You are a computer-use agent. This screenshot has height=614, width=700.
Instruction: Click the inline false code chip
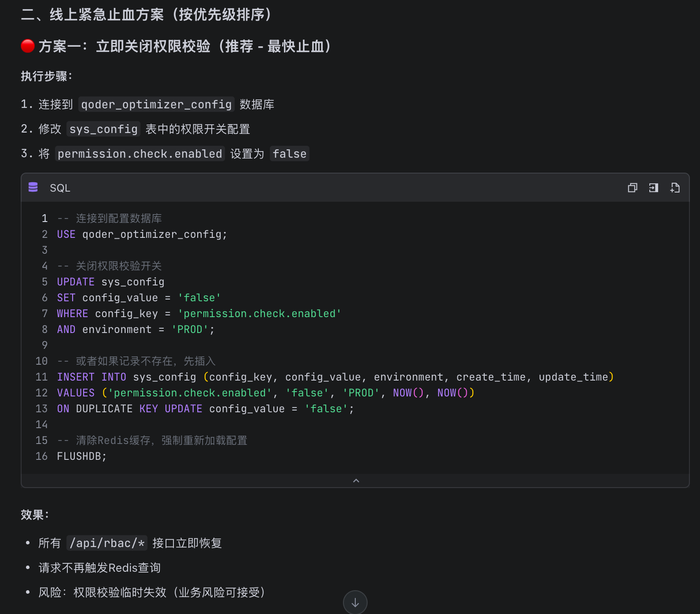[289, 154]
